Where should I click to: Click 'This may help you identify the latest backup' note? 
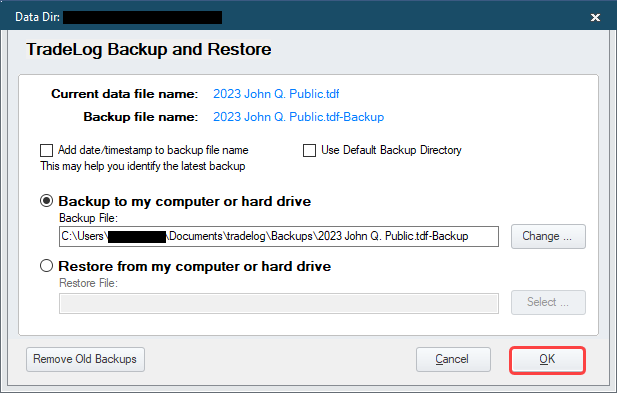pos(143,166)
